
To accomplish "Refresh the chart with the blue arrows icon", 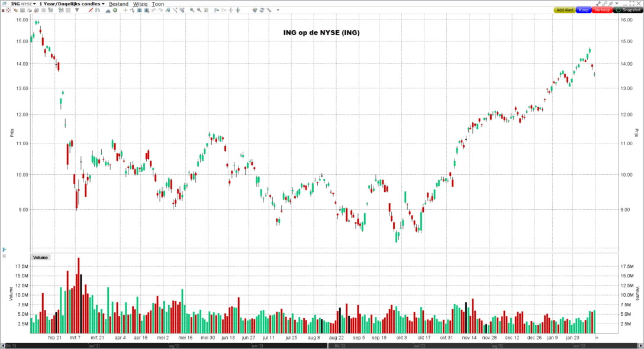I will pos(262,10).
